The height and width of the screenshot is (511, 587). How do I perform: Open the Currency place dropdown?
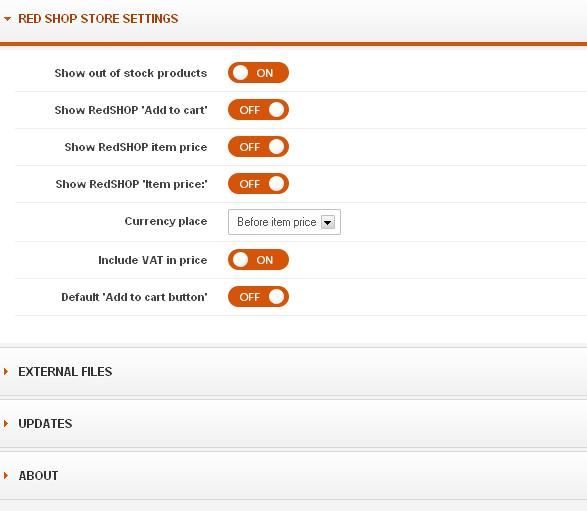coord(284,222)
